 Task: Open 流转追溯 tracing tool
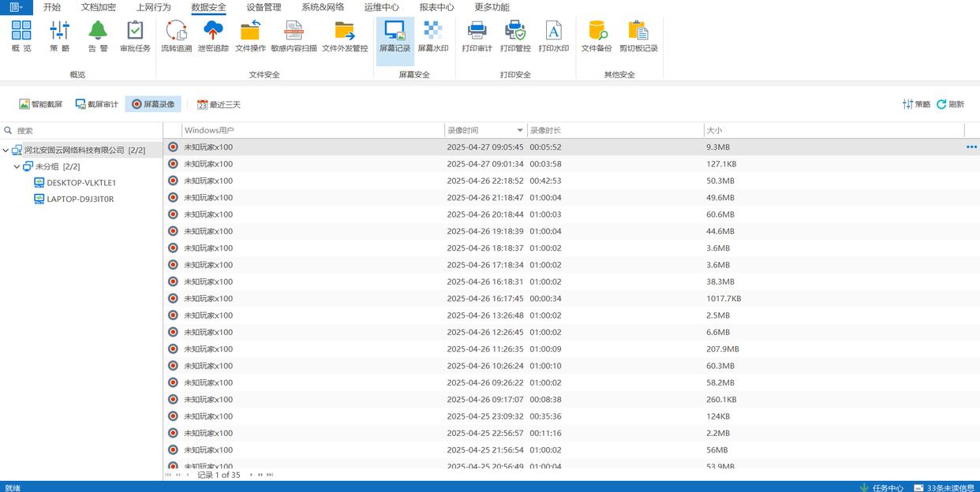tap(176, 36)
